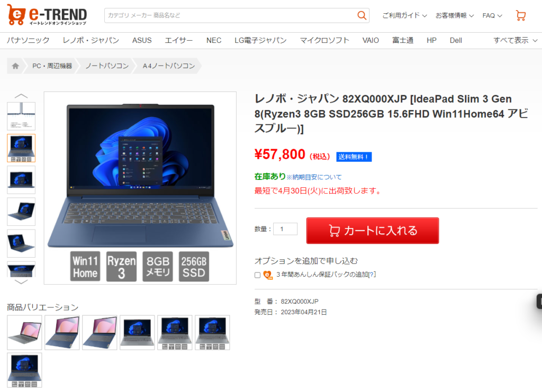Click the help mark after warranty option
The image size is (542, 392).
(x=372, y=274)
